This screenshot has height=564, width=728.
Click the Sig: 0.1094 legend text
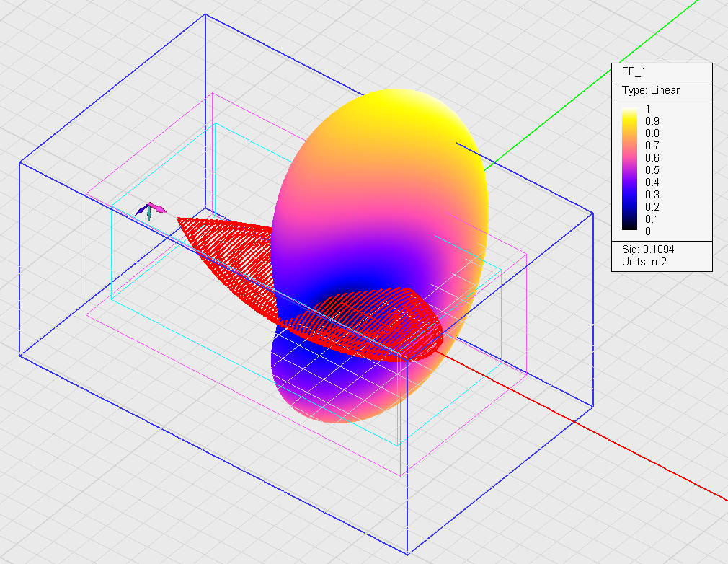click(648, 250)
